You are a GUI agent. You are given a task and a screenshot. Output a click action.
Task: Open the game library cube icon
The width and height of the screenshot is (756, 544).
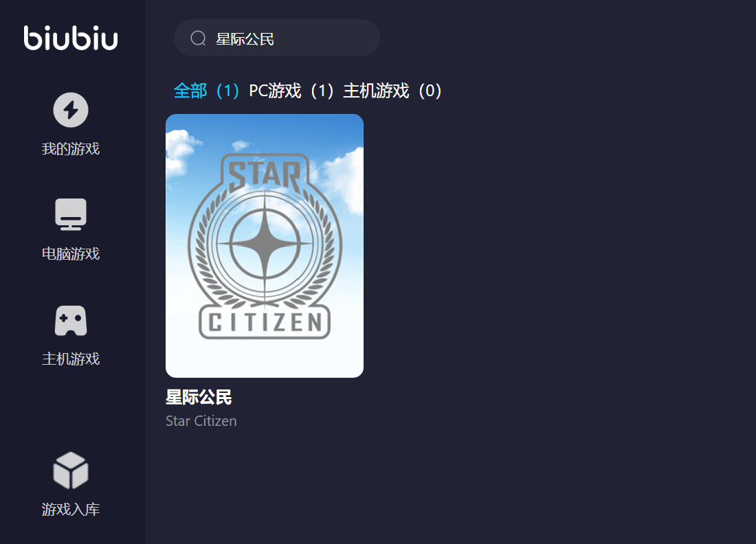click(71, 471)
